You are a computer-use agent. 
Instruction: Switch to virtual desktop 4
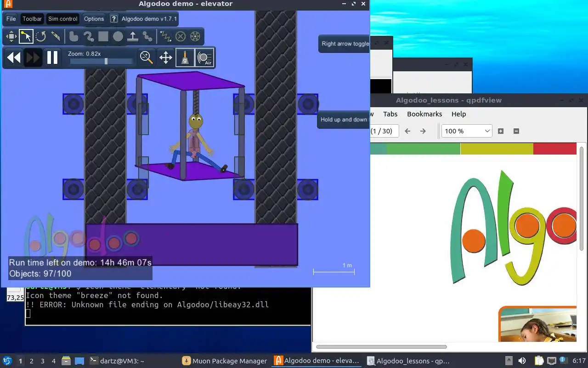pyautogui.click(x=54, y=361)
